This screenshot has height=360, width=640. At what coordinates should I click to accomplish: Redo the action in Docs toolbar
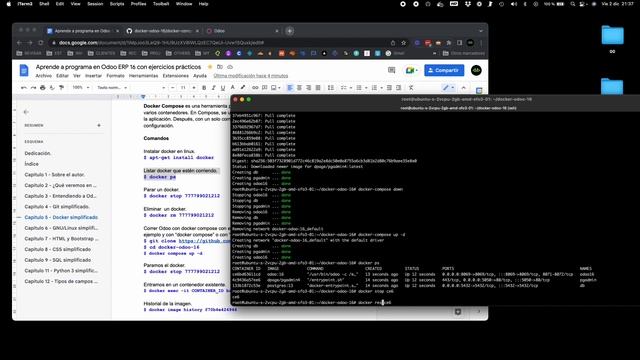(33, 88)
